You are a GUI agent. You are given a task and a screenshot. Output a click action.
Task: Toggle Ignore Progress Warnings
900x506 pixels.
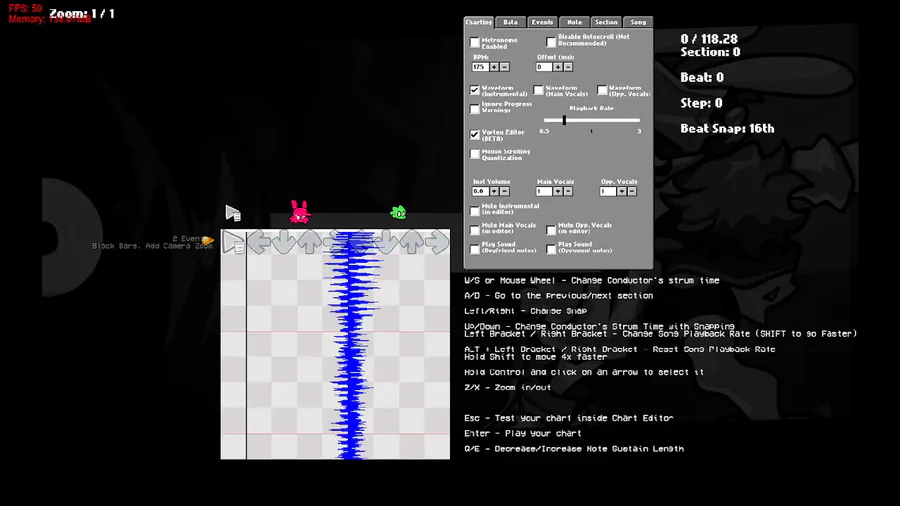pyautogui.click(x=475, y=109)
